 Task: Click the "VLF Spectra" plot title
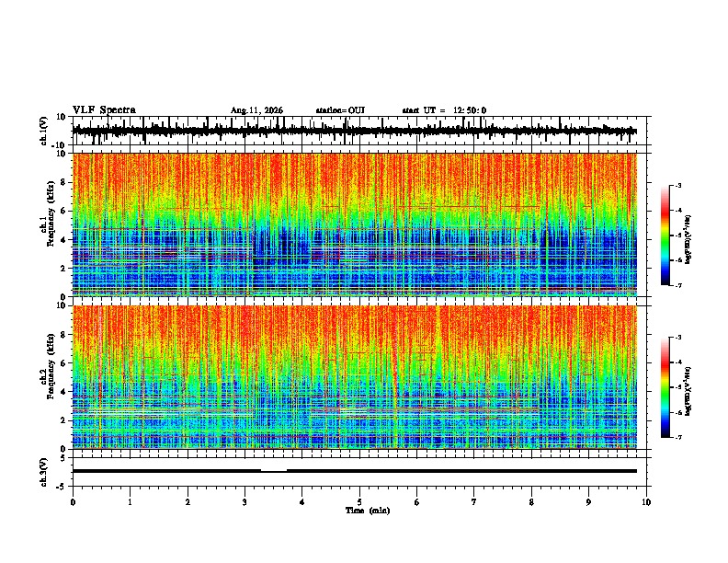(104, 110)
